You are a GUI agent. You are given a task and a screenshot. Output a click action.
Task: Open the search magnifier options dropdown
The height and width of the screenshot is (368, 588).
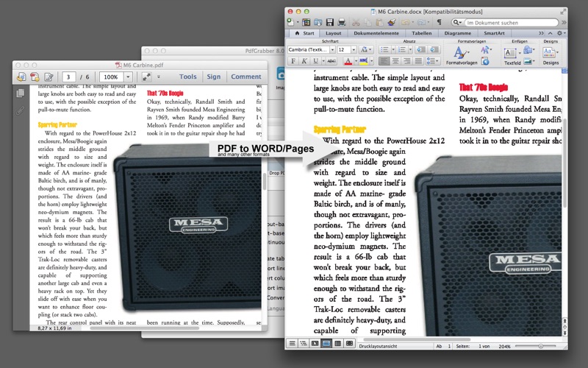(x=457, y=23)
